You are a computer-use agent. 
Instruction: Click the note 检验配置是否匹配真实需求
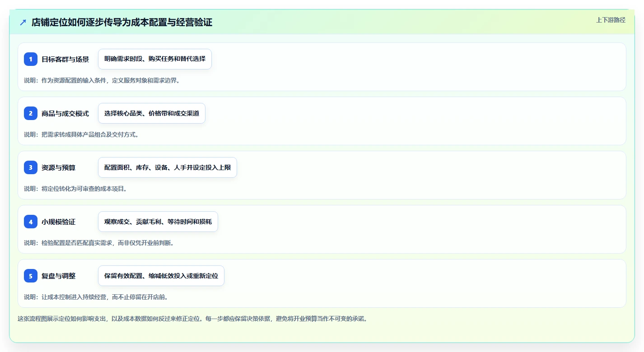78,243
